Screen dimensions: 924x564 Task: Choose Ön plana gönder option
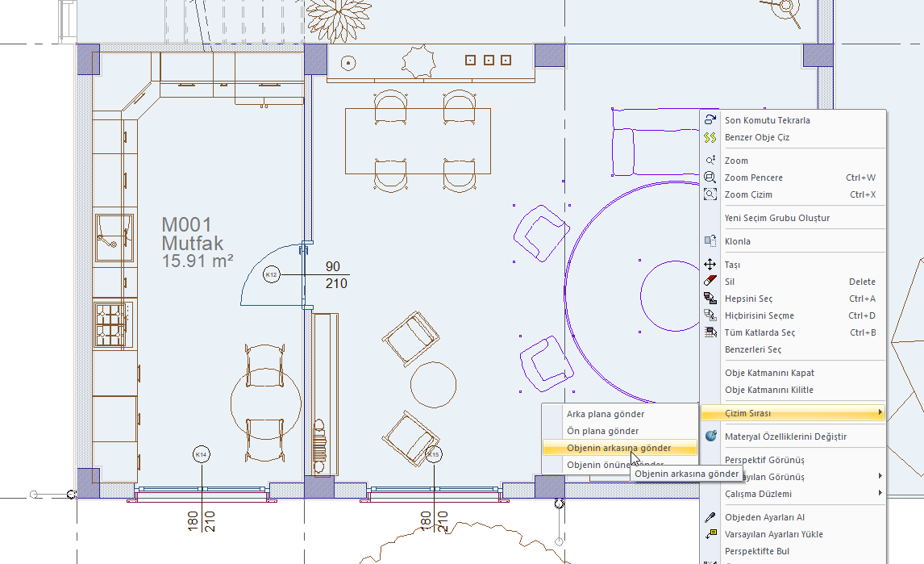pos(602,431)
